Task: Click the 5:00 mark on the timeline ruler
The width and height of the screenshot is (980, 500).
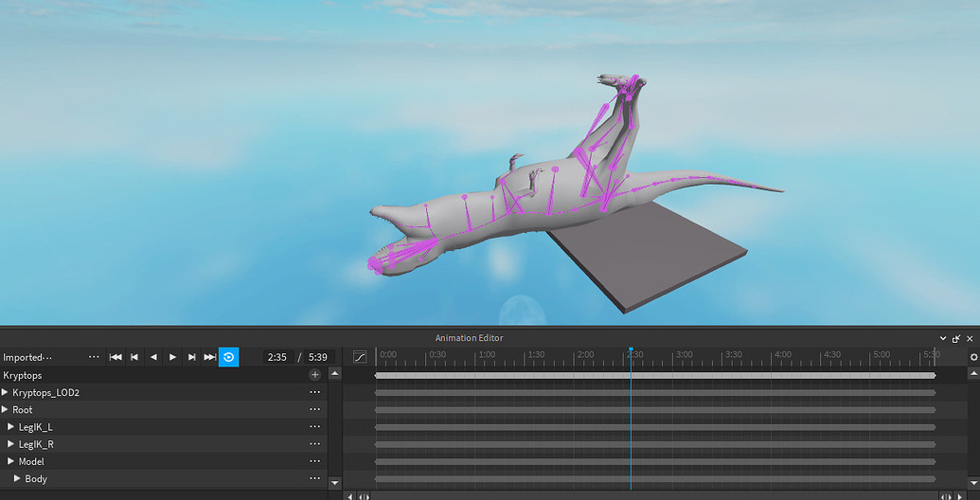Action: coord(882,354)
